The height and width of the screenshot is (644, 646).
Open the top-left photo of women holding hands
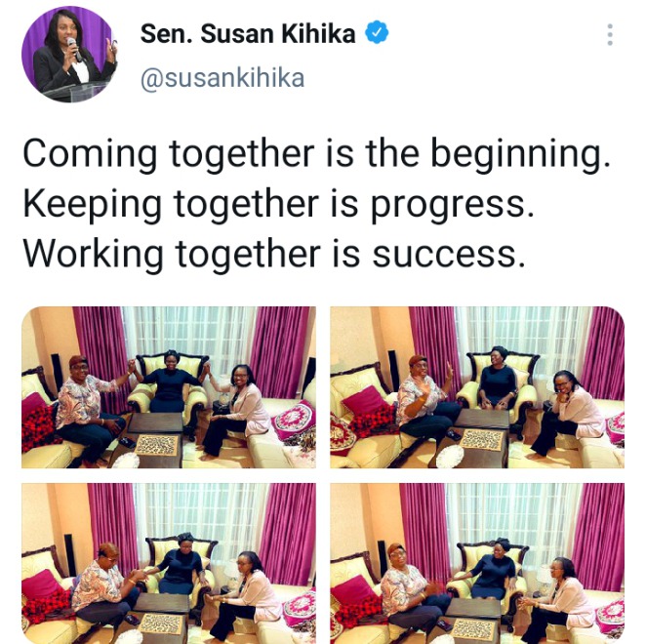pyautogui.click(x=169, y=387)
